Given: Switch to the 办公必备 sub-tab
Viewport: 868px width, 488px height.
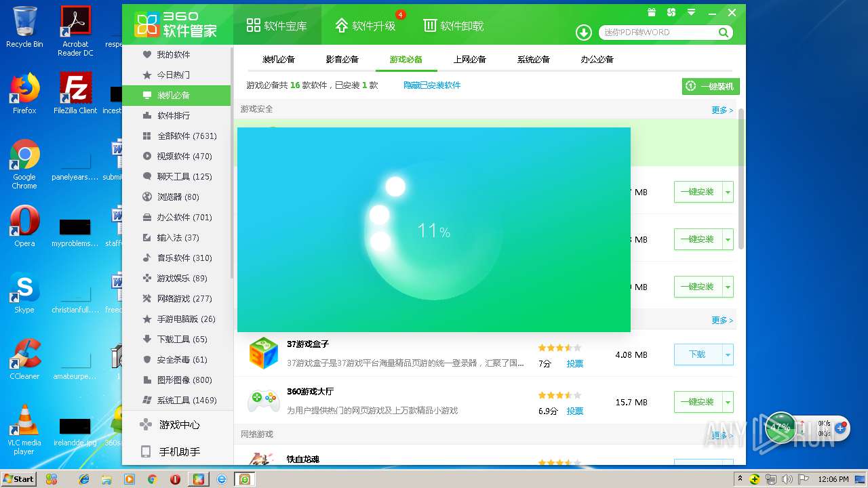Looking at the screenshot, I should [x=597, y=60].
